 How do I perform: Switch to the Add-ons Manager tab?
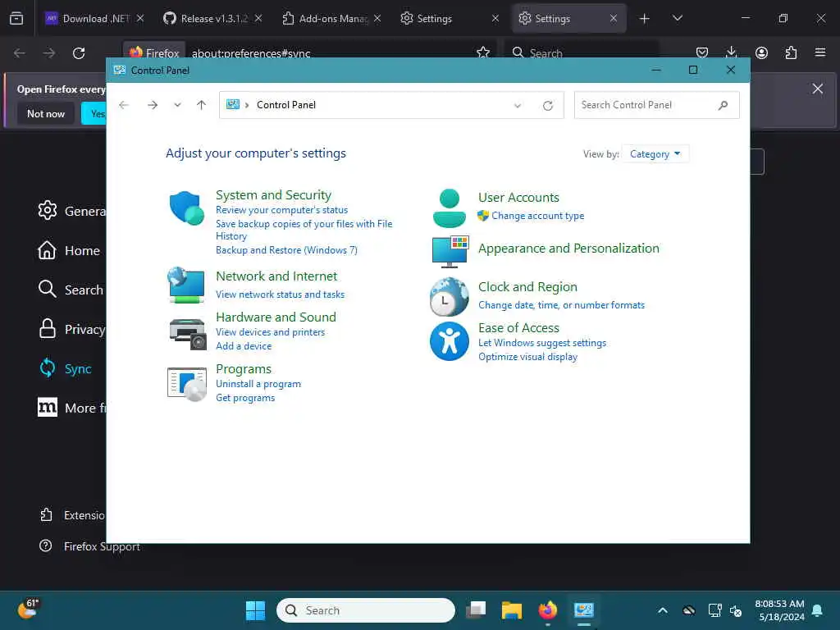(x=332, y=19)
